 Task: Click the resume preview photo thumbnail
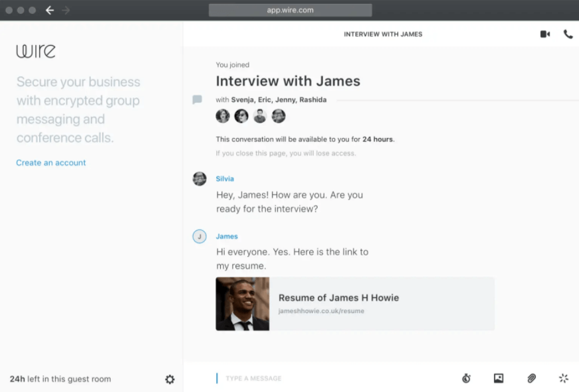[x=242, y=304]
